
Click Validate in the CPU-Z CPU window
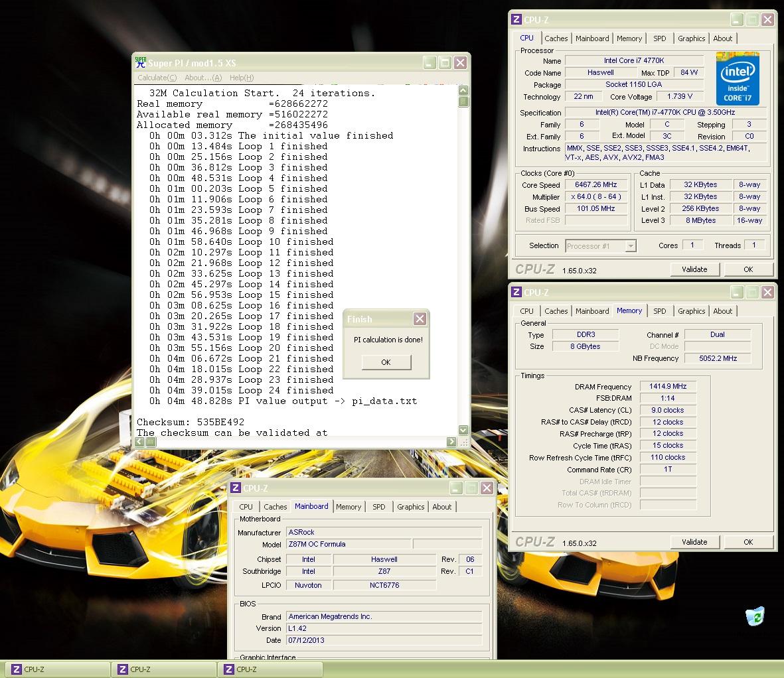694,269
